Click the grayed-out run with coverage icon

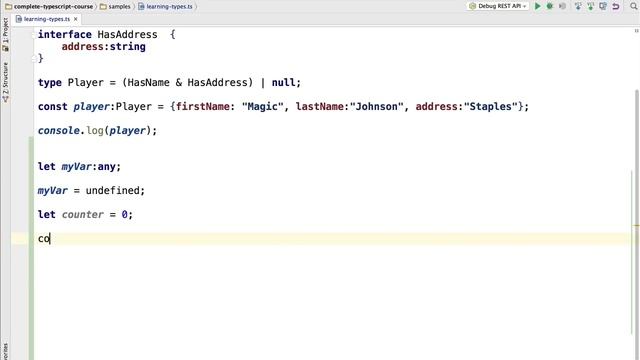tap(562, 6)
